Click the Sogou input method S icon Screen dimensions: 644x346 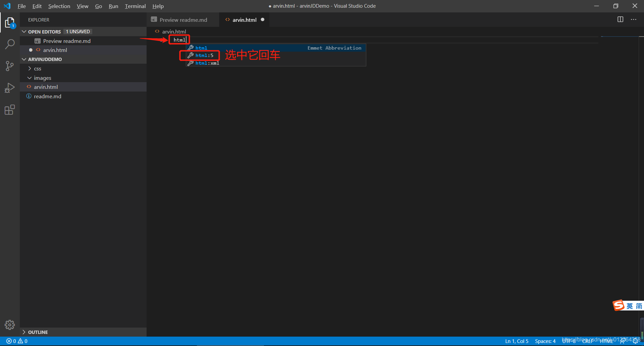pyautogui.click(x=619, y=305)
